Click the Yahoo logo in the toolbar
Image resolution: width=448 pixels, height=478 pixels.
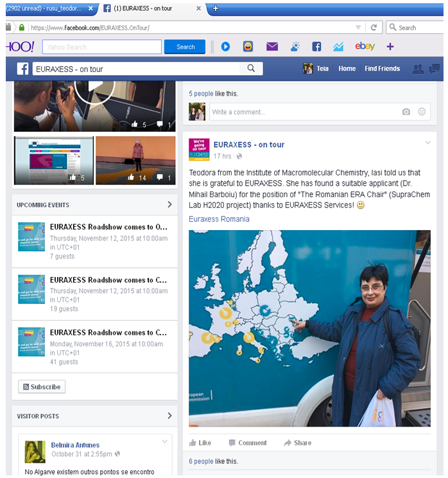20,47
